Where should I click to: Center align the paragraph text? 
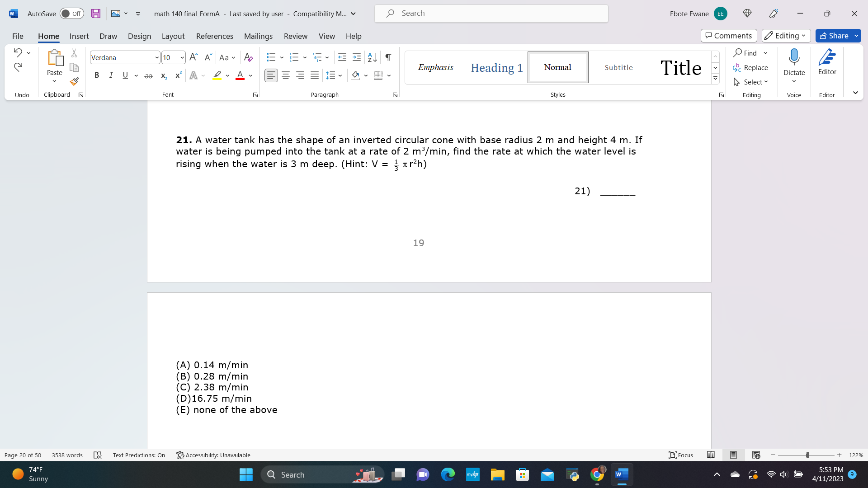285,75
